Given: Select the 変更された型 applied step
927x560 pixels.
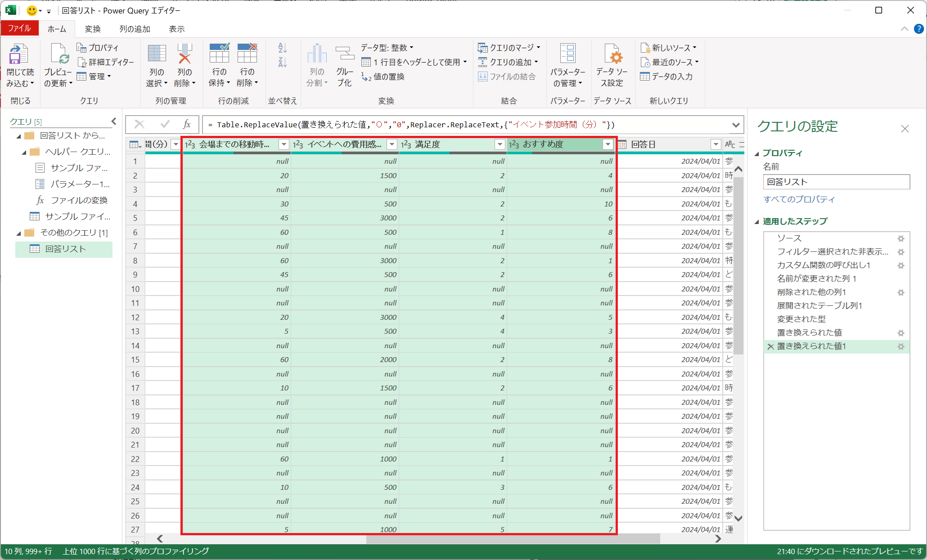Looking at the screenshot, I should 801,319.
